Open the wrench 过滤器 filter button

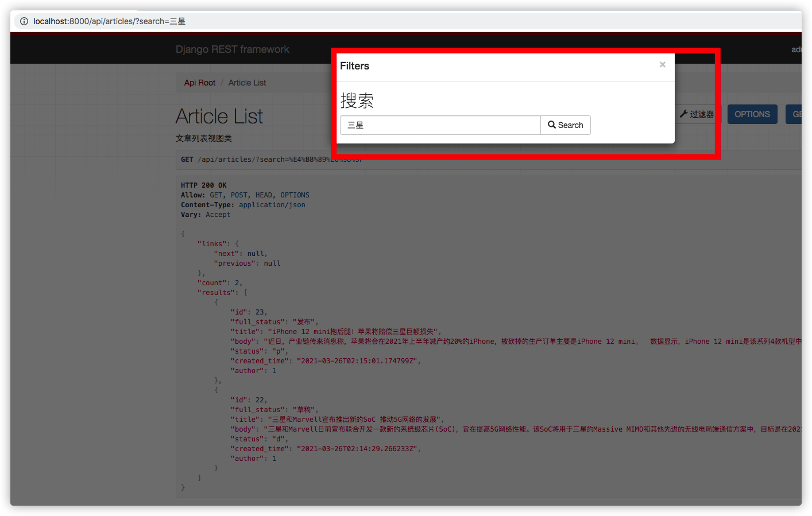(697, 114)
